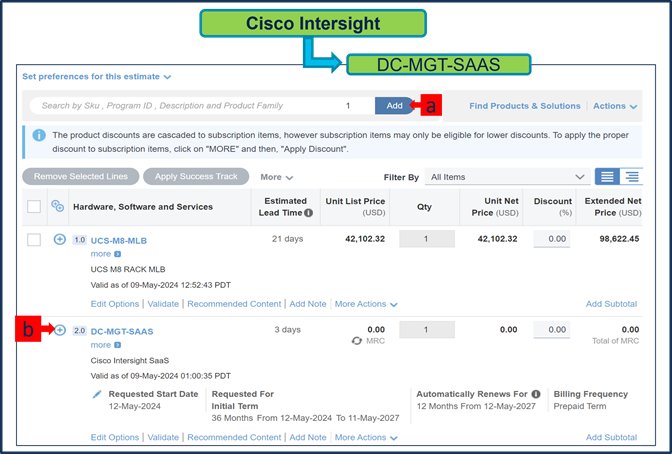Expand Set preferences for this estimate

[96, 77]
